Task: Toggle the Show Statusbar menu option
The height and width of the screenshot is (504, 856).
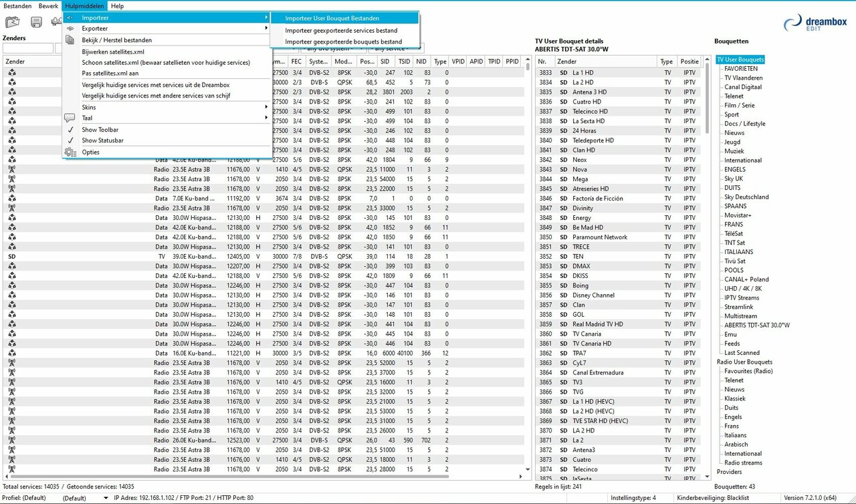Action: pos(102,140)
